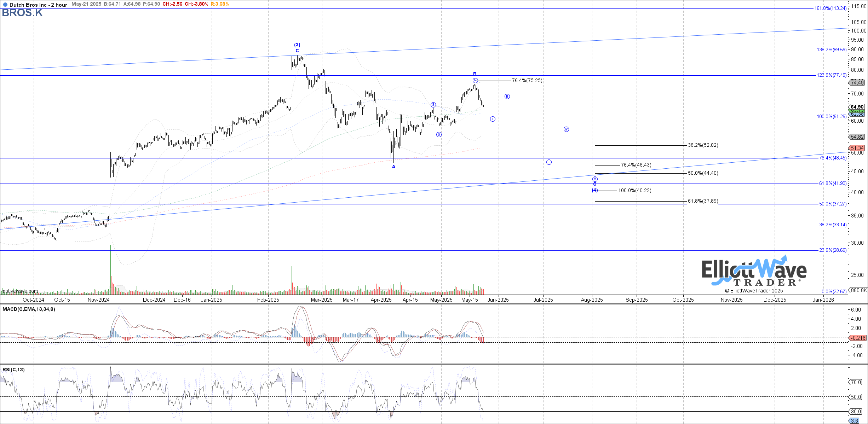
Task: Select the 76.4%(48.45) Fibonacci label
Action: pos(833,158)
